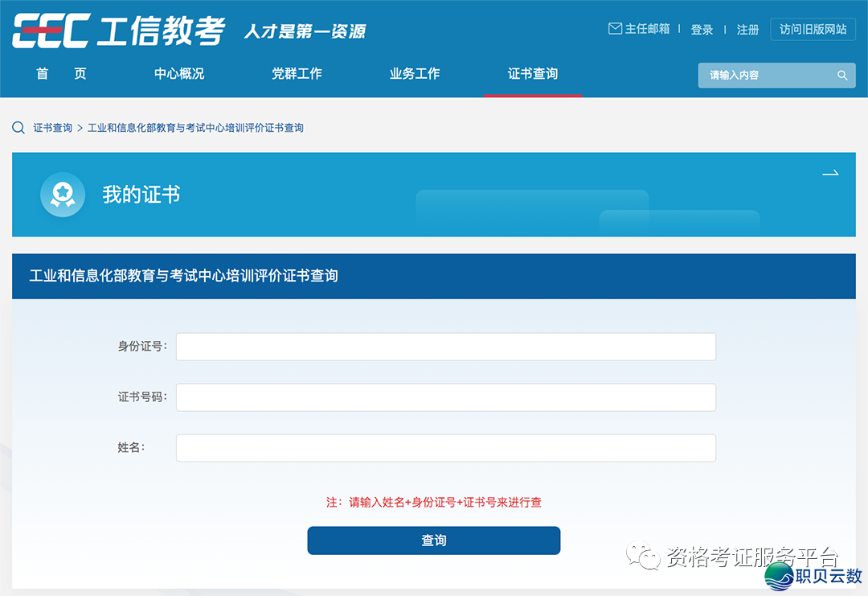Switch to the 业务工作 section
The width and height of the screenshot is (868, 596).
(x=414, y=73)
